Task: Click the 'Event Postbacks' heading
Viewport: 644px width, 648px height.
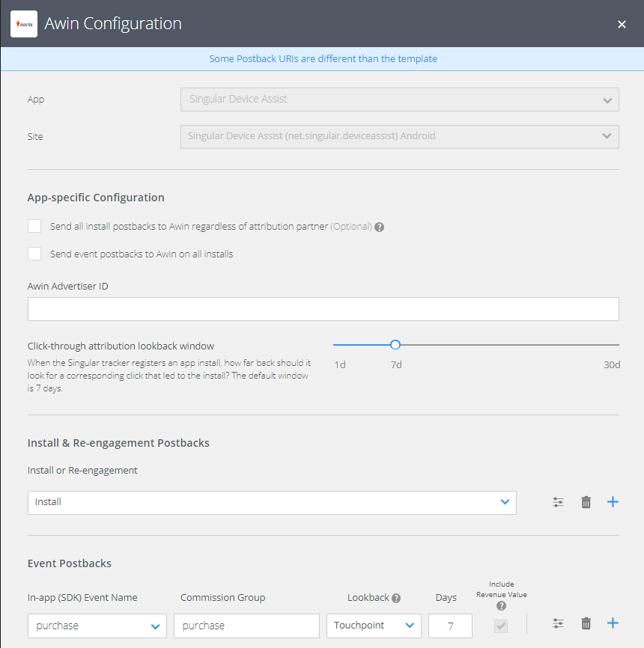Action: click(x=70, y=563)
